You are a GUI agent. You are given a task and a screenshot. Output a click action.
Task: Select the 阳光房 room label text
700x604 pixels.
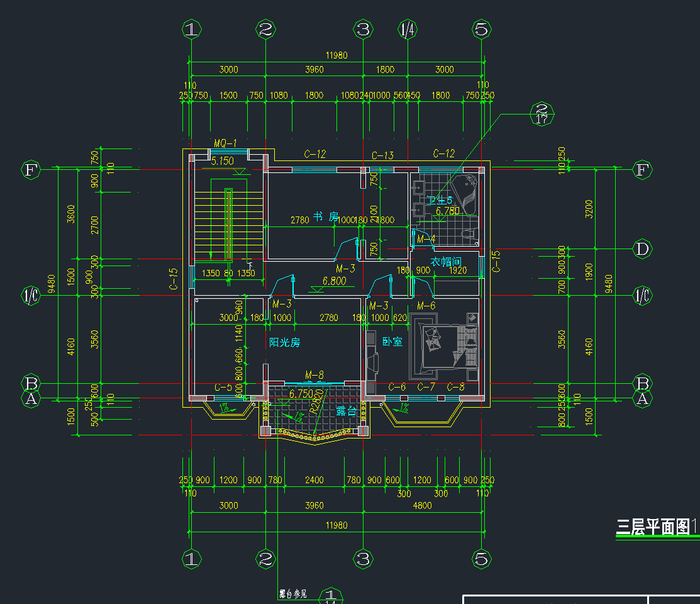(284, 343)
